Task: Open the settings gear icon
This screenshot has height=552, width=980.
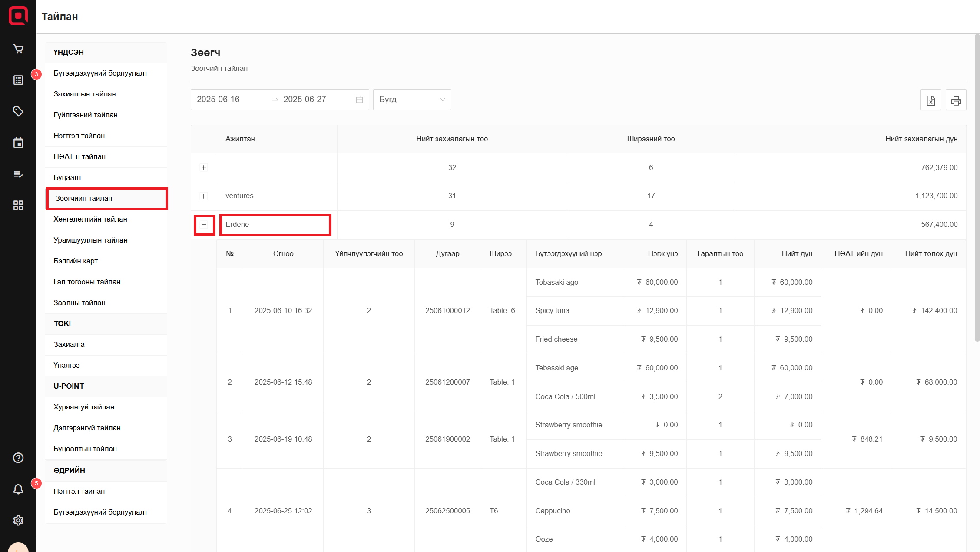Action: point(18,520)
